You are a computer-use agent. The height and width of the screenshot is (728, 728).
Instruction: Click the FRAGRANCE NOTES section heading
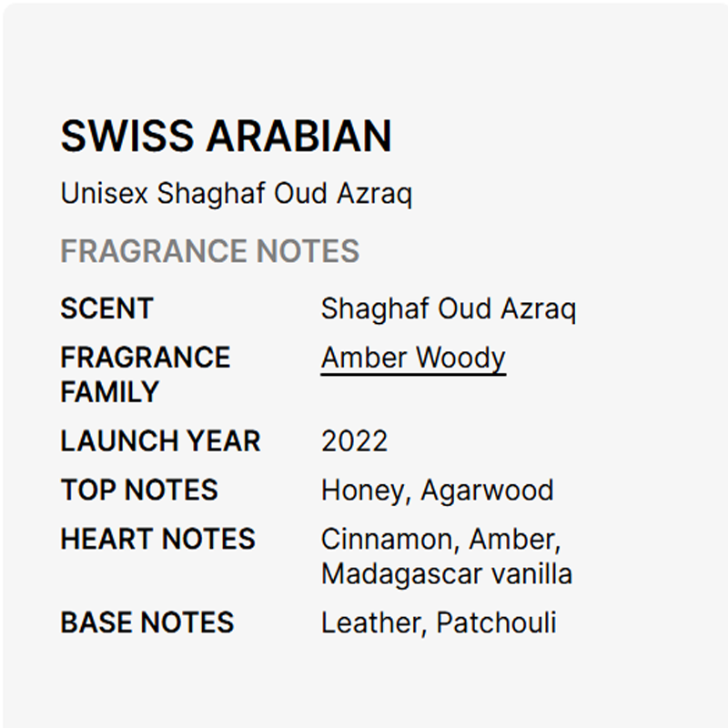(209, 251)
